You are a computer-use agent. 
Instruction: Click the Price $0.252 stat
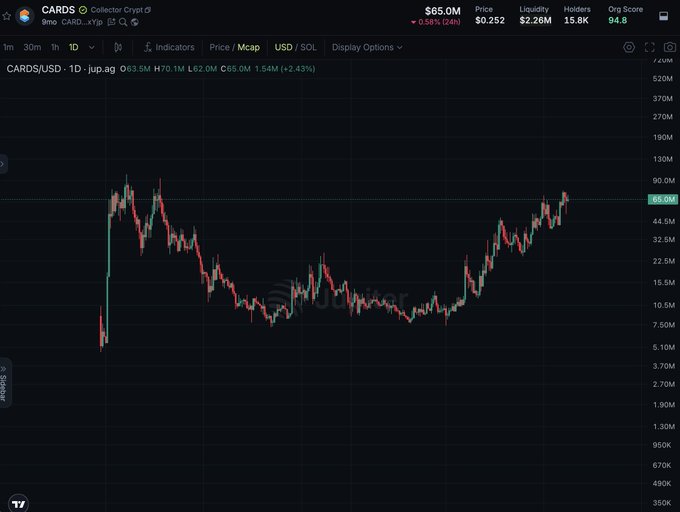click(490, 15)
